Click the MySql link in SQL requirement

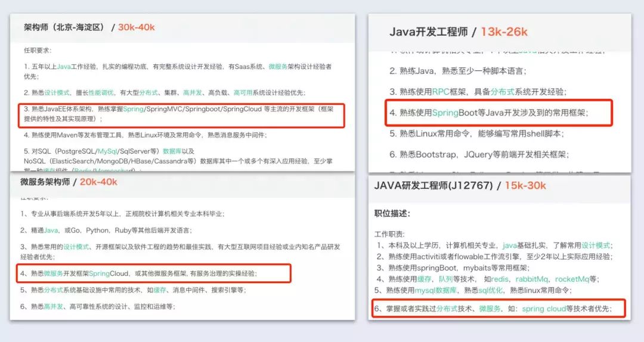point(107,151)
